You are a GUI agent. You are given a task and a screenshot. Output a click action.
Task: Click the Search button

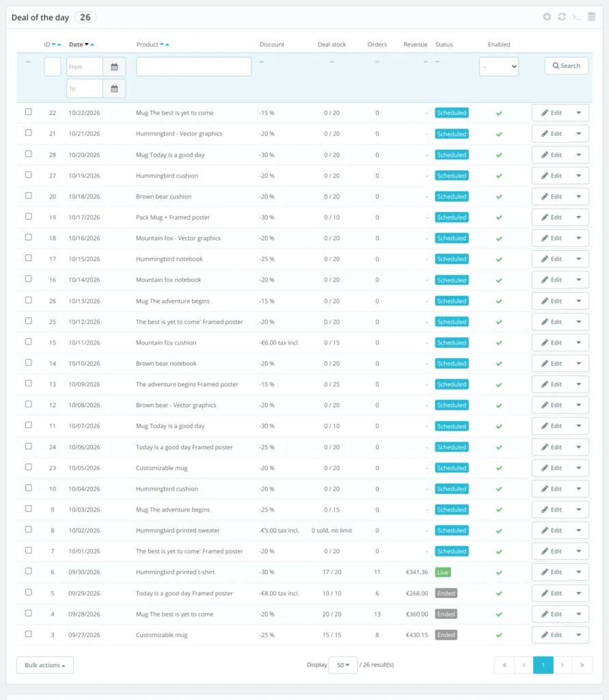(566, 66)
